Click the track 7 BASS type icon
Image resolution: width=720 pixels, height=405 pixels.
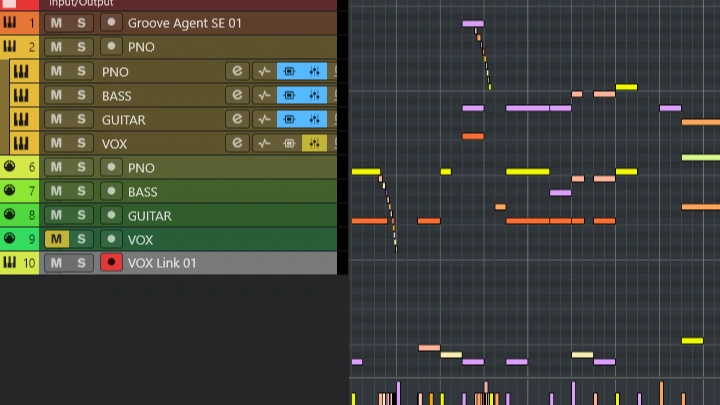10,190
